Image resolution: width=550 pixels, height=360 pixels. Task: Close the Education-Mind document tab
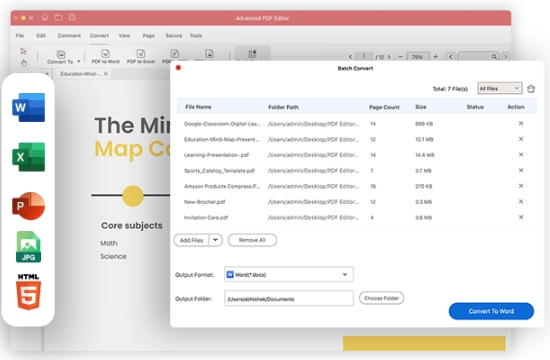coord(106,73)
